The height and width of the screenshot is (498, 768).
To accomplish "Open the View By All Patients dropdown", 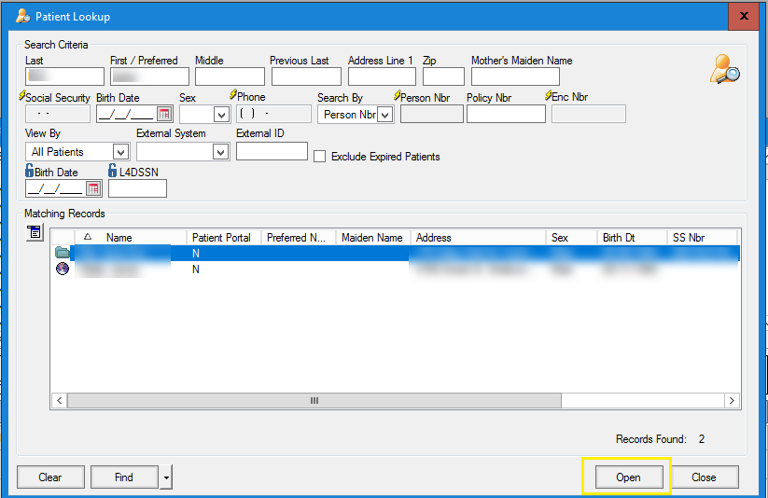I will click(x=120, y=152).
